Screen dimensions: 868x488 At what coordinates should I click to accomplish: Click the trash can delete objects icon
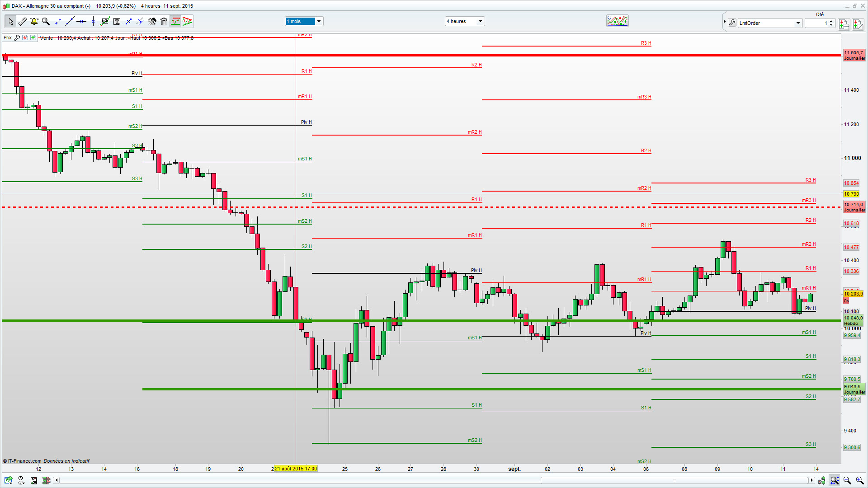(x=164, y=21)
